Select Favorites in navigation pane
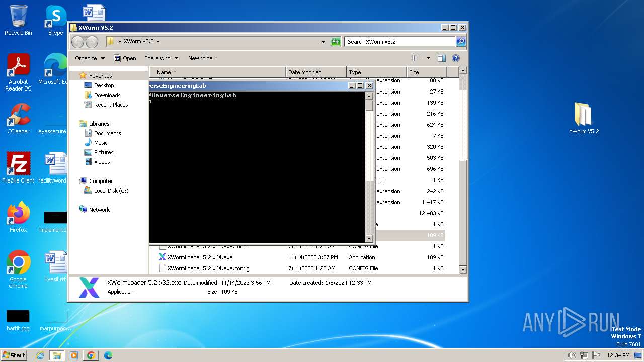The image size is (644, 362). pyautogui.click(x=100, y=76)
